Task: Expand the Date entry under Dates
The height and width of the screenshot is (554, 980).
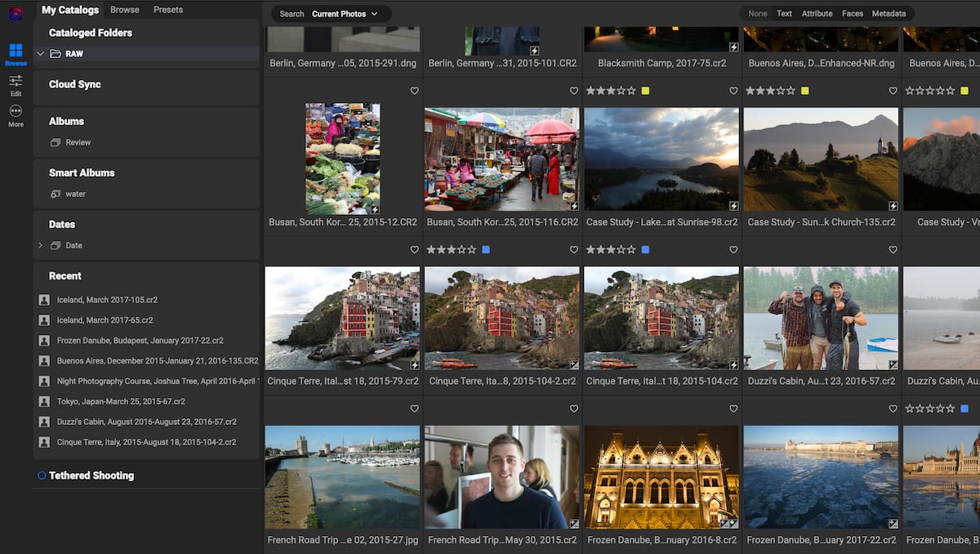Action: click(x=39, y=245)
